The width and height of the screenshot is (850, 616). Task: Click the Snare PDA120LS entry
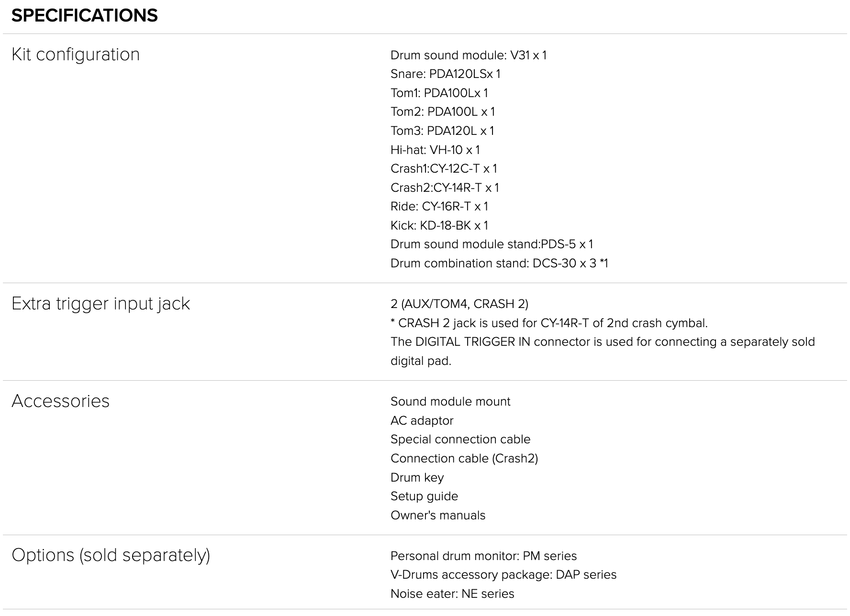(x=445, y=74)
